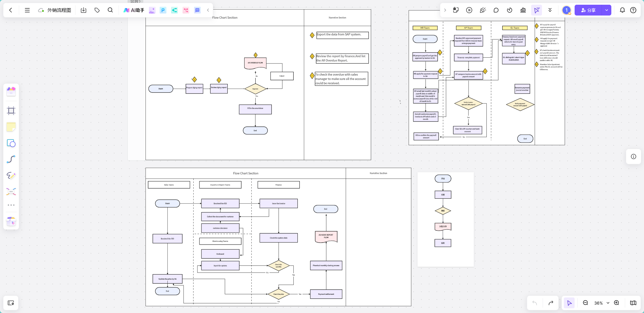This screenshot has width=644, height=313.
Task: Click the purple AI image generation icon
Action: (152, 10)
